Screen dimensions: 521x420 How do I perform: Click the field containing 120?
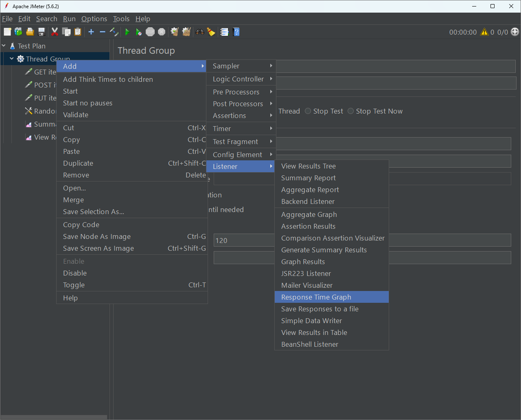(x=244, y=240)
